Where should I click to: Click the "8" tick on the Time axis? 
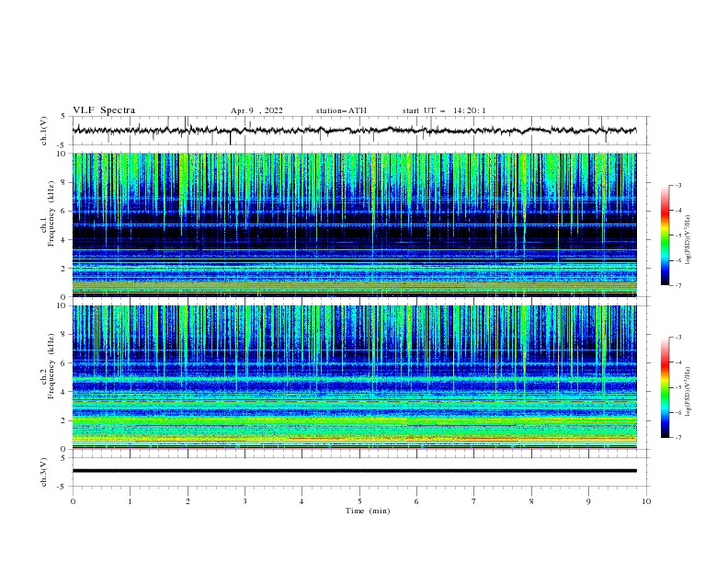(x=531, y=501)
